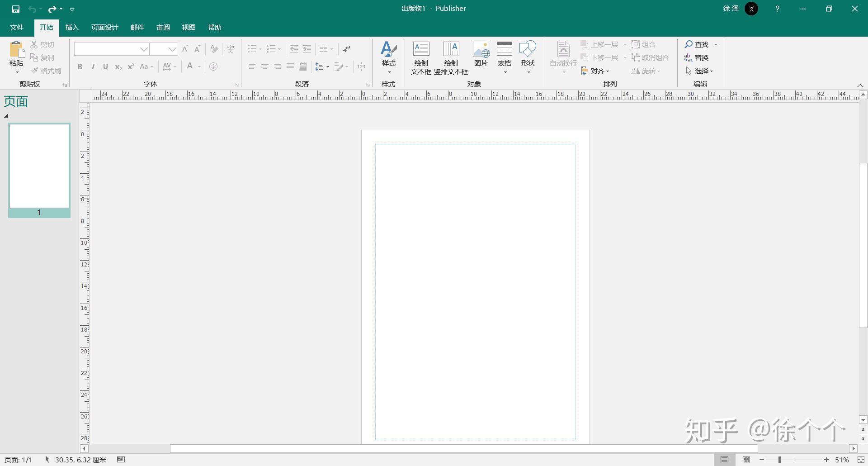The height and width of the screenshot is (466, 868).
Task: Click the phonetic guide 文 icon
Action: pyautogui.click(x=231, y=49)
